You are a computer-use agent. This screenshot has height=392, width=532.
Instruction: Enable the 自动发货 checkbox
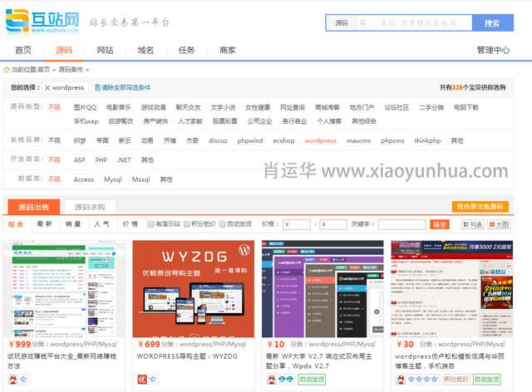[223, 224]
